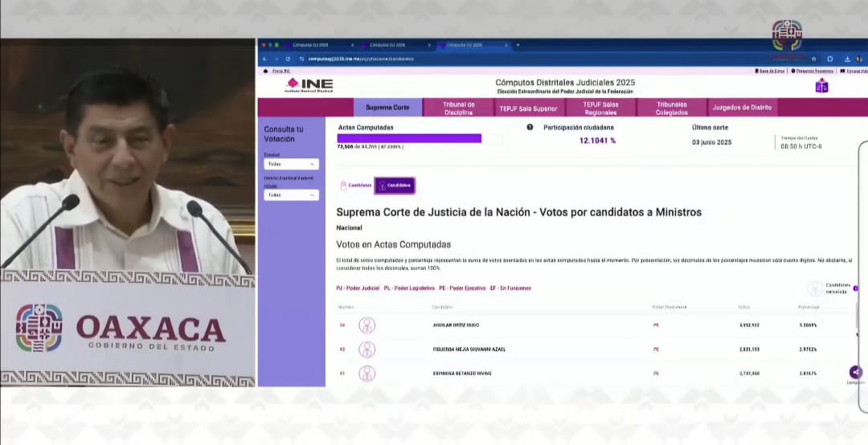The height and width of the screenshot is (445, 868).
Task: Click candidate name FIGUEROA MEJIA GIOVANNI AZAEL
Action: coord(469,349)
